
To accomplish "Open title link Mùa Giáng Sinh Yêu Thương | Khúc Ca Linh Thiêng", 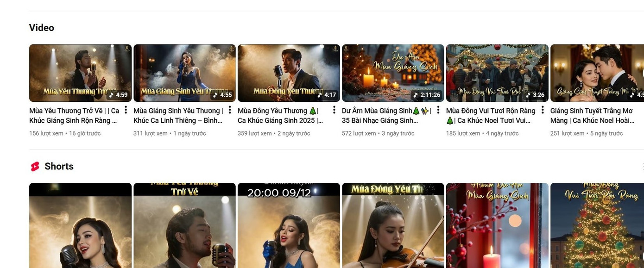I will 178,116.
